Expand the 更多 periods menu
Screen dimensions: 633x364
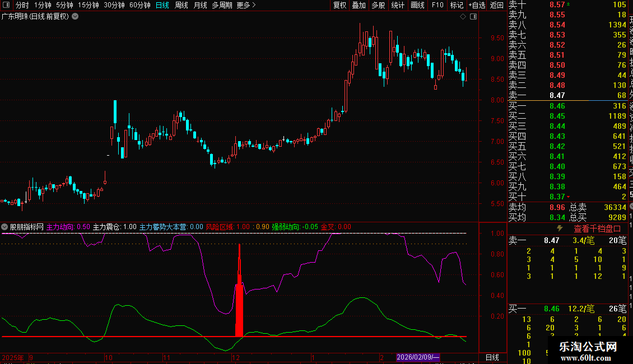point(246,5)
